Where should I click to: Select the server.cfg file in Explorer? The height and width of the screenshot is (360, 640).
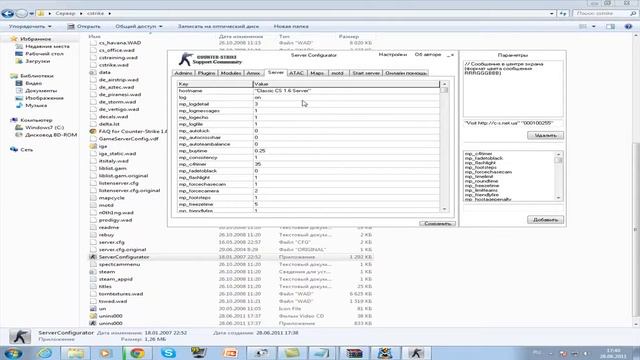(x=111, y=242)
